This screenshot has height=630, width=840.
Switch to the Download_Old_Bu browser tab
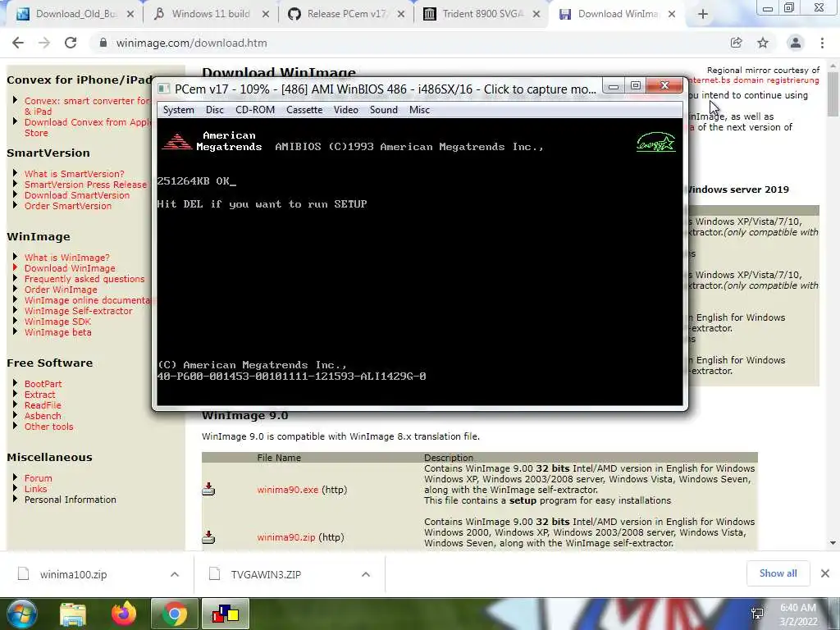click(x=75, y=14)
